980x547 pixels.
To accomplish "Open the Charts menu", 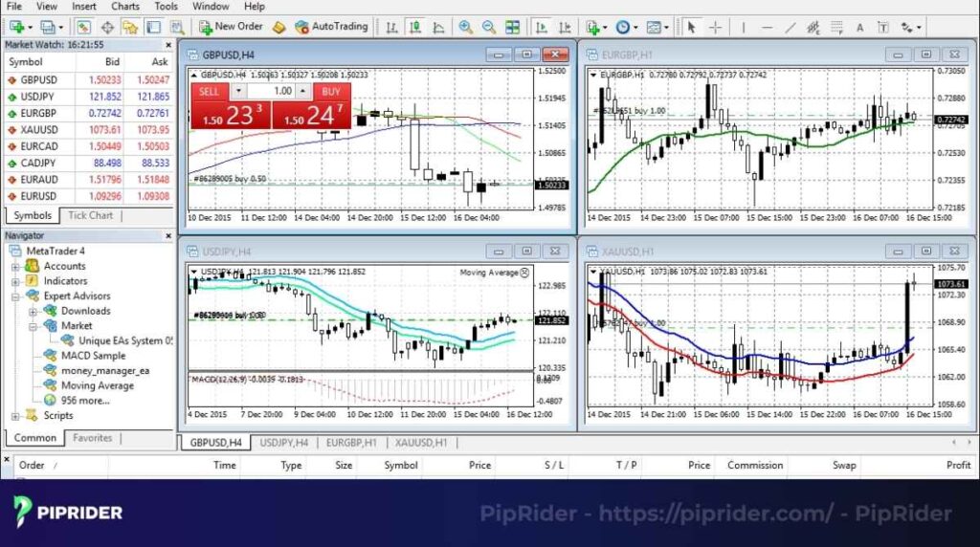I will point(125,7).
